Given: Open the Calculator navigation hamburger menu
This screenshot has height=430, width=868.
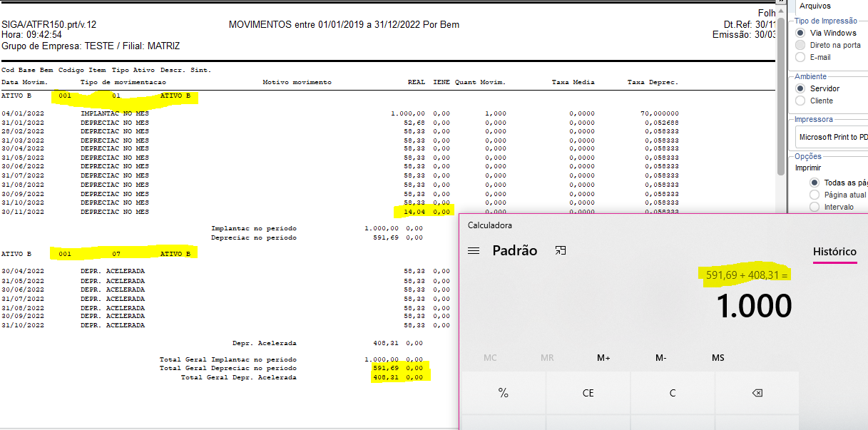Looking at the screenshot, I should coord(474,251).
